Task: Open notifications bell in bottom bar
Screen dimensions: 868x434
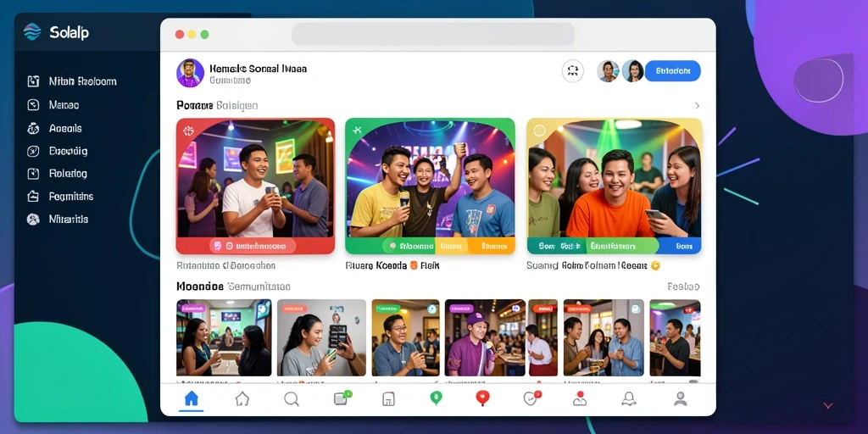Action: tap(628, 398)
